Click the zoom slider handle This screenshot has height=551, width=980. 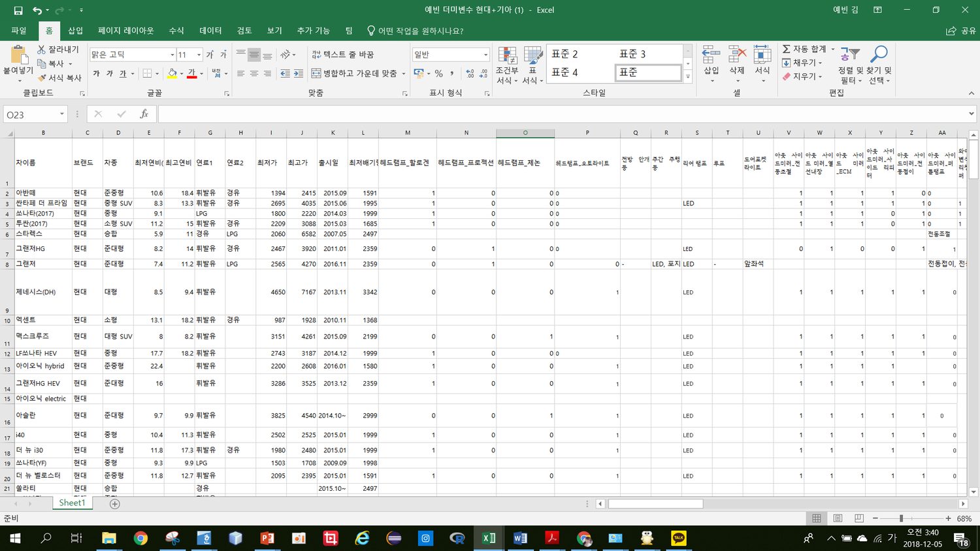click(x=901, y=518)
